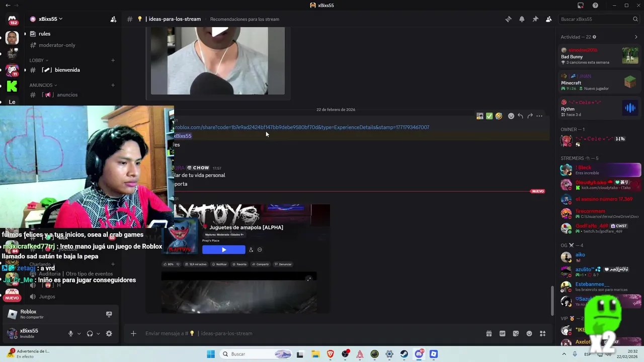The width and height of the screenshot is (644, 362).
Task: Open File Explorer from the taskbar
Action: click(x=315, y=354)
